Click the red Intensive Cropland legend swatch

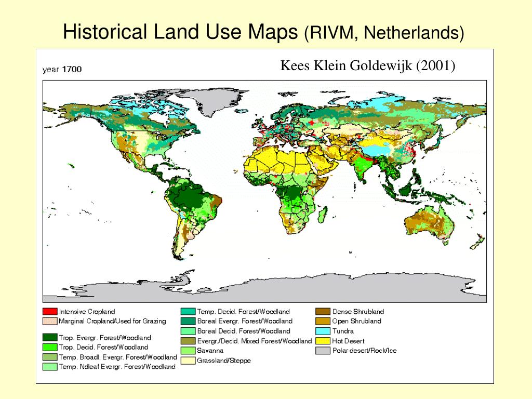[50, 311]
